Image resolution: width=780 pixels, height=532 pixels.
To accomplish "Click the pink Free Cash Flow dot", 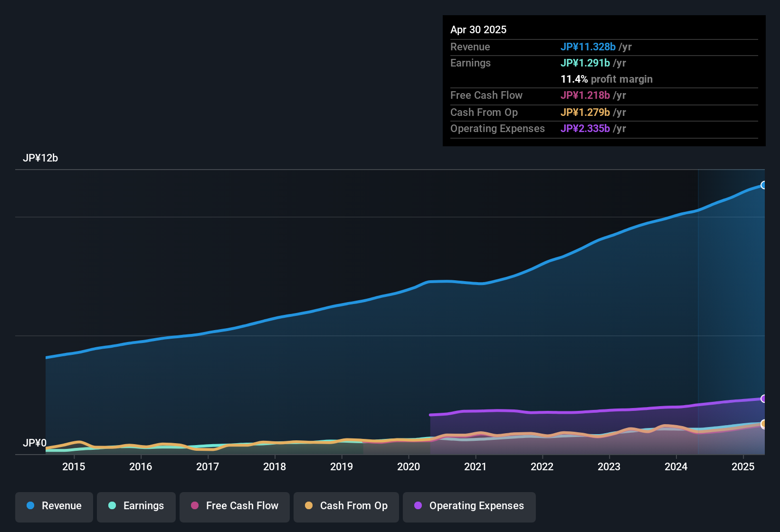I will pyautogui.click(x=195, y=506).
